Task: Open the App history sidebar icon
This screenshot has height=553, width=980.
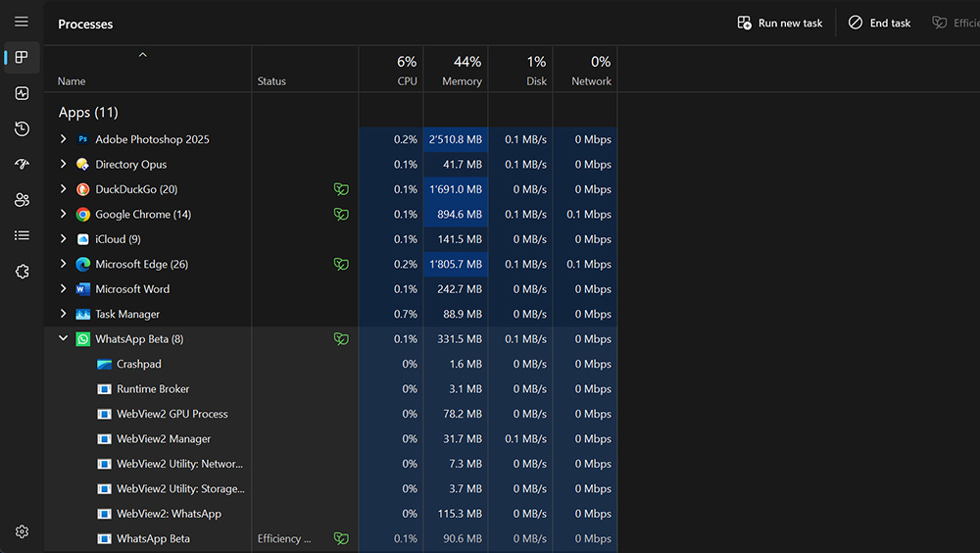Action: (22, 128)
